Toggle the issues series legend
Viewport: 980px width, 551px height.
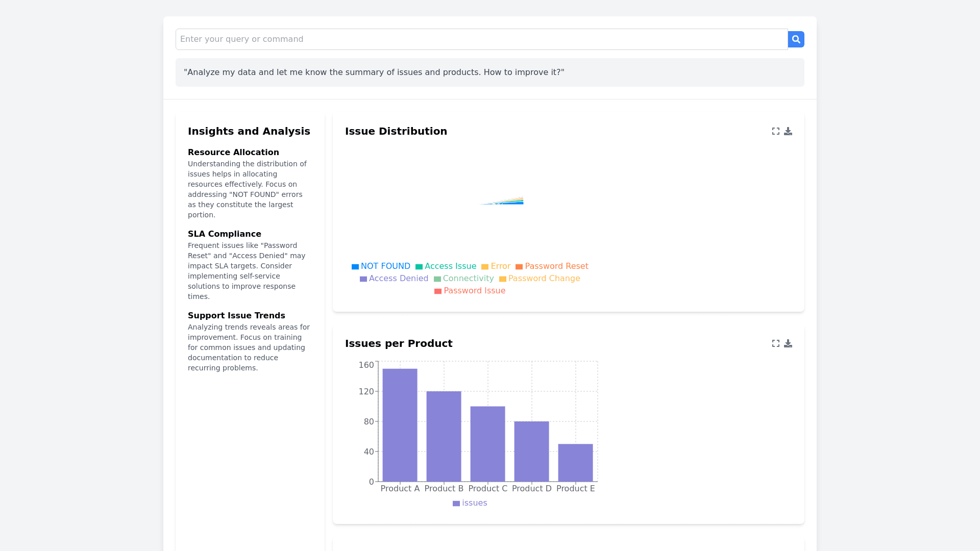tap(470, 503)
